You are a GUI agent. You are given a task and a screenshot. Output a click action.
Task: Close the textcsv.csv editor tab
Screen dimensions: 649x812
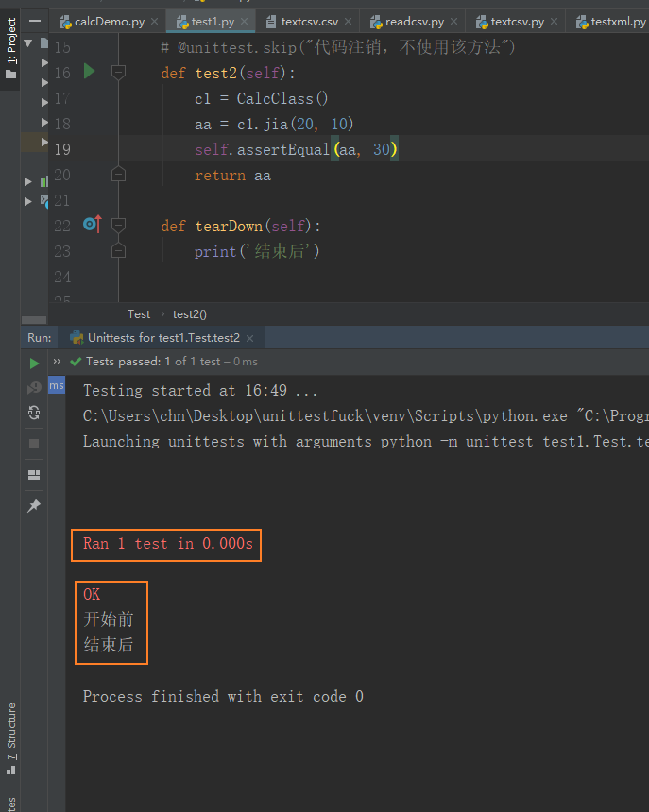coord(348,22)
